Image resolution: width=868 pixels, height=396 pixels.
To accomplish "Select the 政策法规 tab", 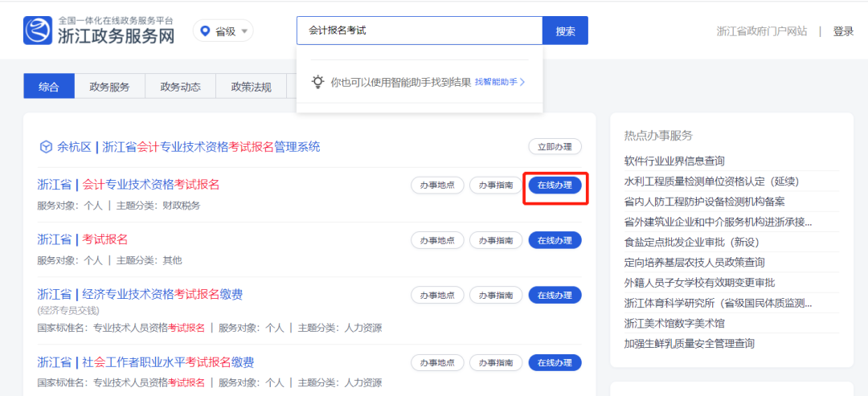I will point(251,87).
